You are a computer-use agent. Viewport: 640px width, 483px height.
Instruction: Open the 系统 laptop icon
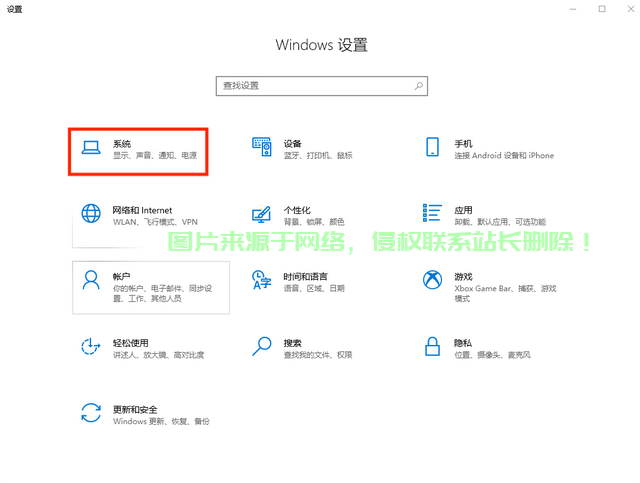click(x=91, y=147)
